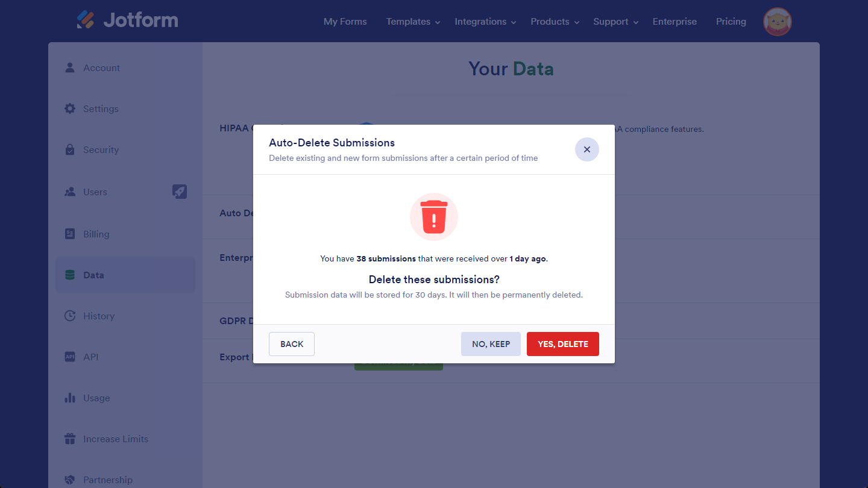
Task: Open the Security sidebar section
Action: [125, 149]
